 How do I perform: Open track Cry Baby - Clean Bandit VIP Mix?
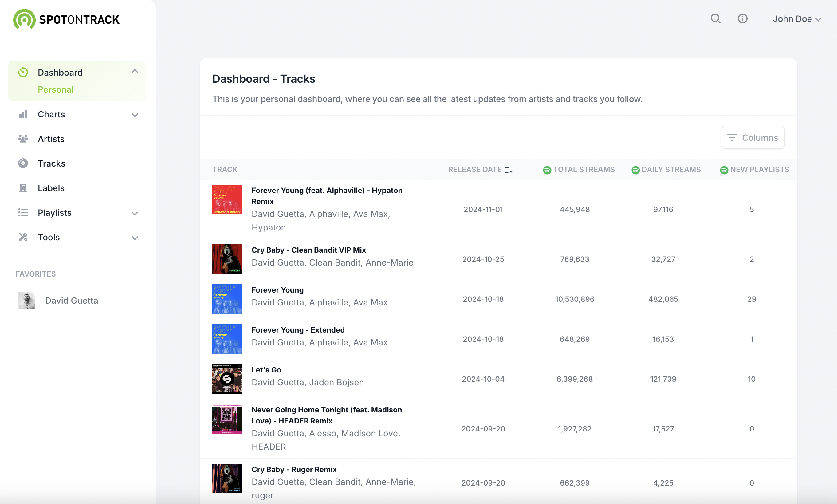(309, 250)
